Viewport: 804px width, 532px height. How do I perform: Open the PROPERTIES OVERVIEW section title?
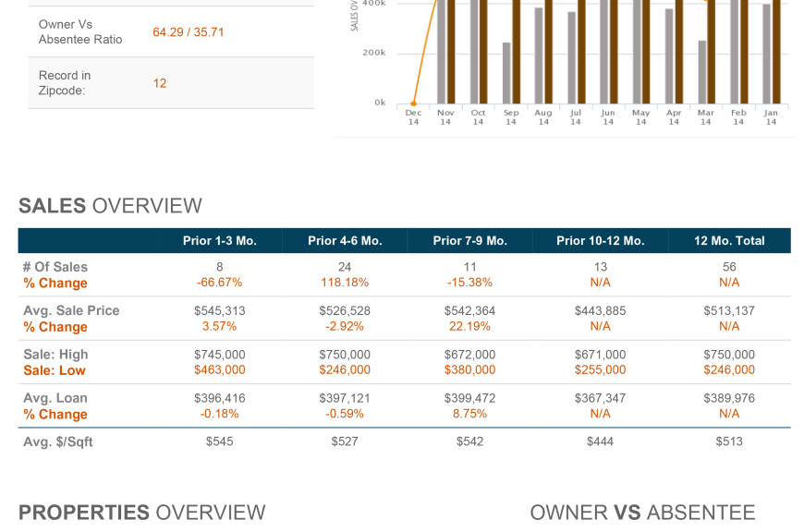(x=143, y=512)
